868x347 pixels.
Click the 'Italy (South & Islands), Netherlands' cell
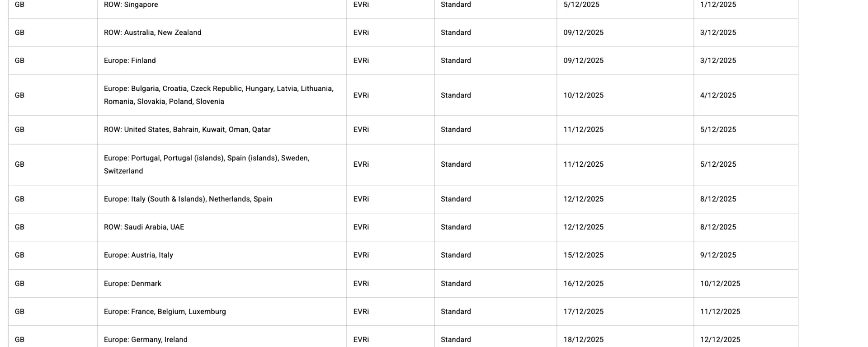point(188,199)
